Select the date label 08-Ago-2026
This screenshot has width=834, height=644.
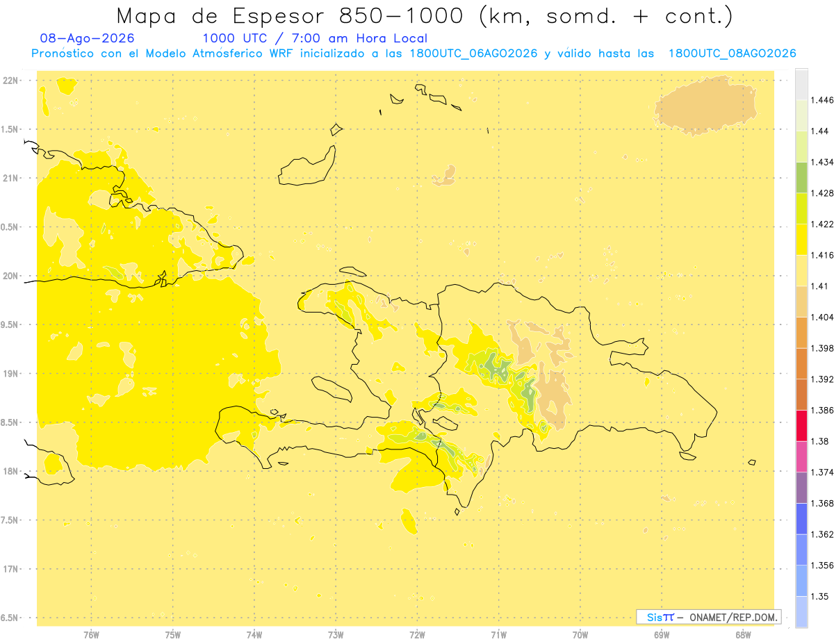(88, 39)
